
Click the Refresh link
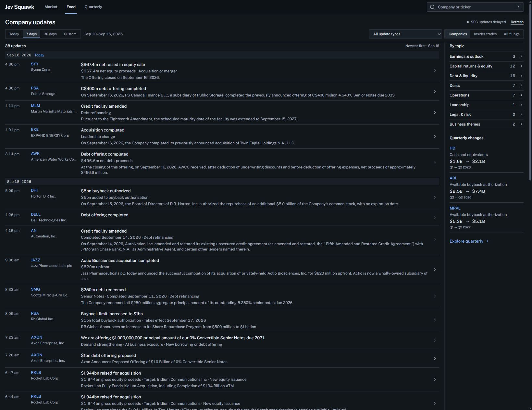coord(517,22)
